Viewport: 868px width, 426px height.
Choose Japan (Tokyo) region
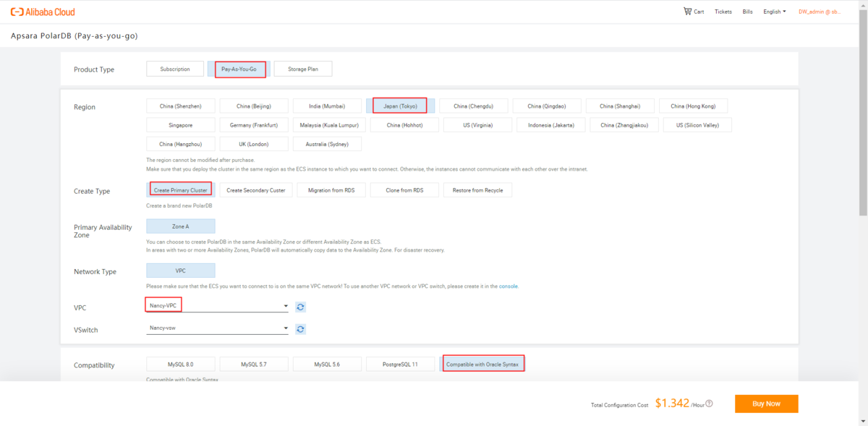[x=399, y=106]
